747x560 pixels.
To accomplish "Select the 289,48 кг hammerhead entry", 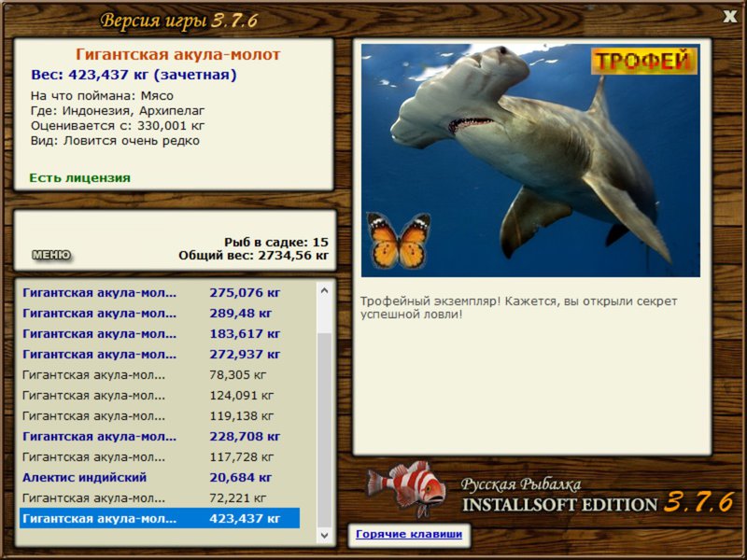I will [160, 314].
